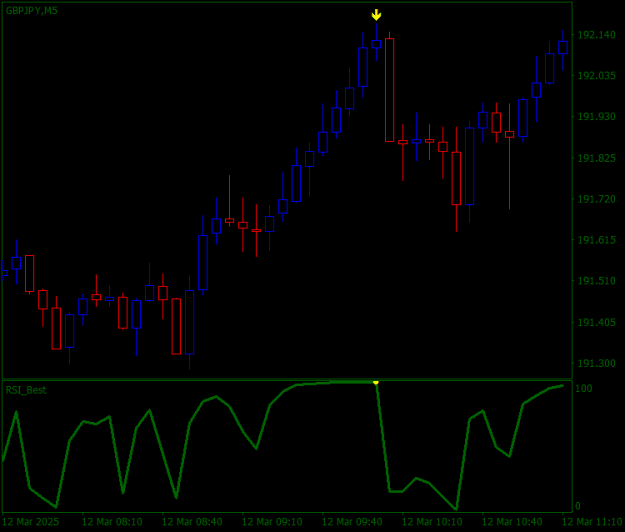
Task: Click the 192.140 price level
Action: [596, 35]
